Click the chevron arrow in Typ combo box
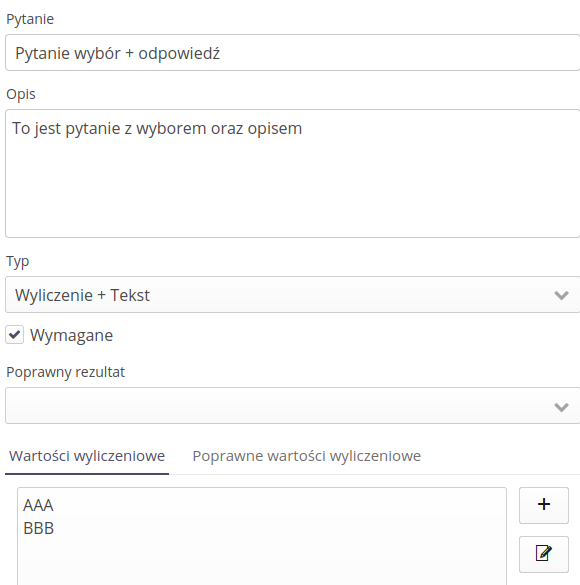Viewport: 580px width, 585px height. pos(561,295)
